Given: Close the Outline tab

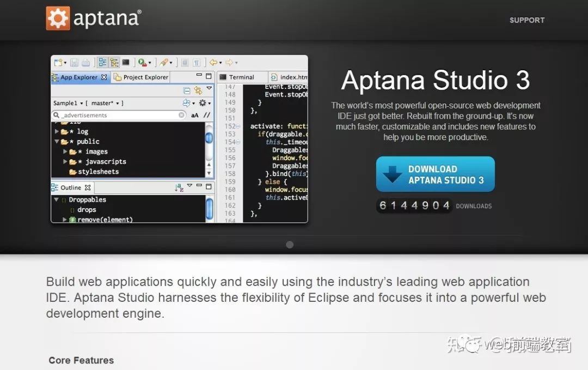Looking at the screenshot, I should pyautogui.click(x=88, y=187).
